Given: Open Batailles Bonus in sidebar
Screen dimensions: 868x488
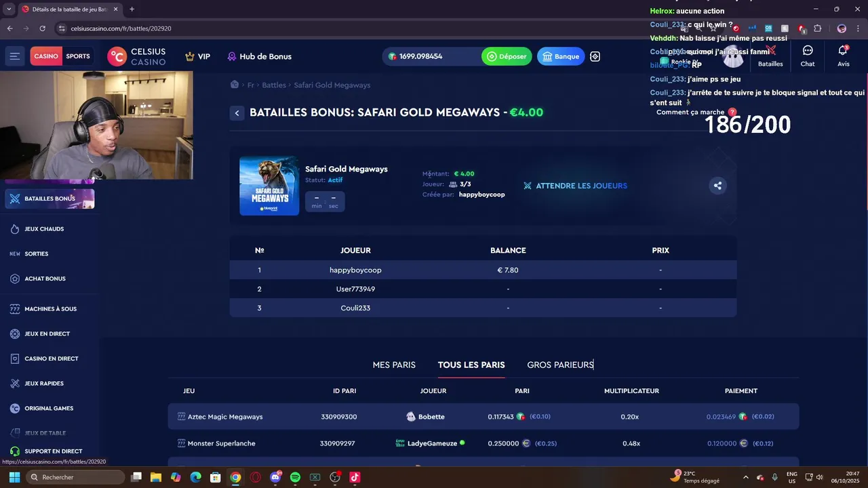Looking at the screenshot, I should point(50,199).
